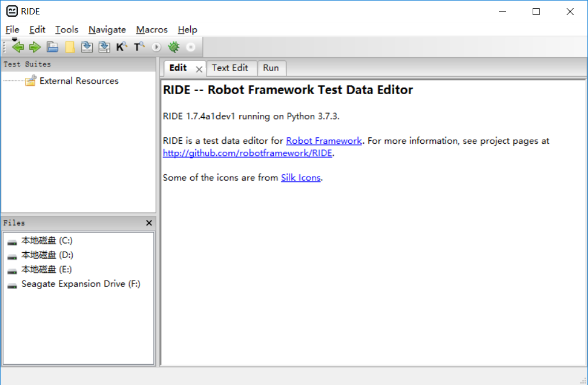588x385 pixels.
Task: Click the window resize grip in status bar
Action: coord(583,380)
